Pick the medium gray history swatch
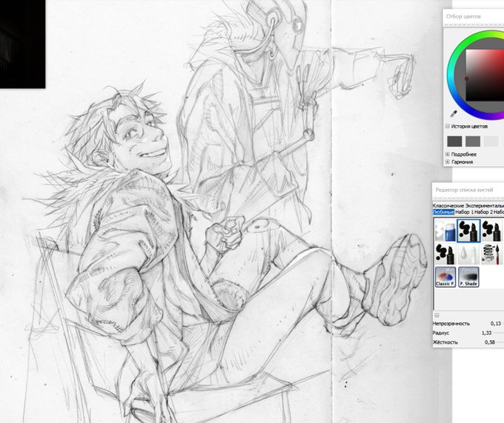This screenshot has height=423, width=504. pos(473,141)
